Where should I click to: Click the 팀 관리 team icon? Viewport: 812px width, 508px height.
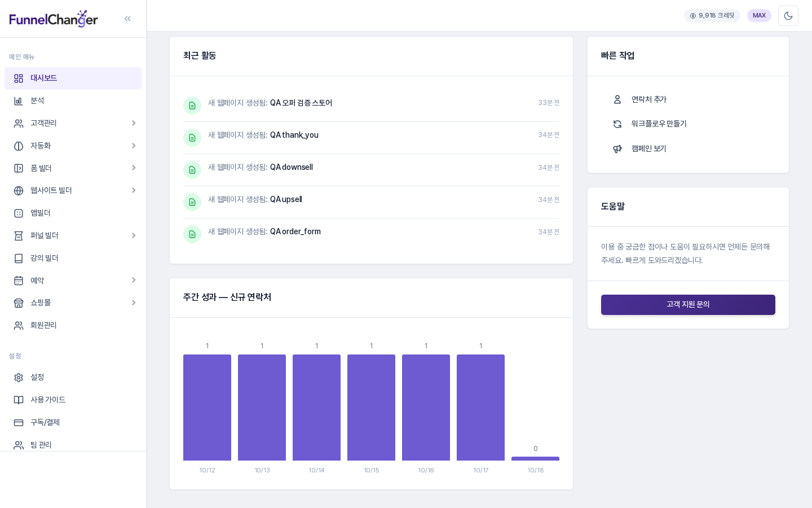point(19,445)
